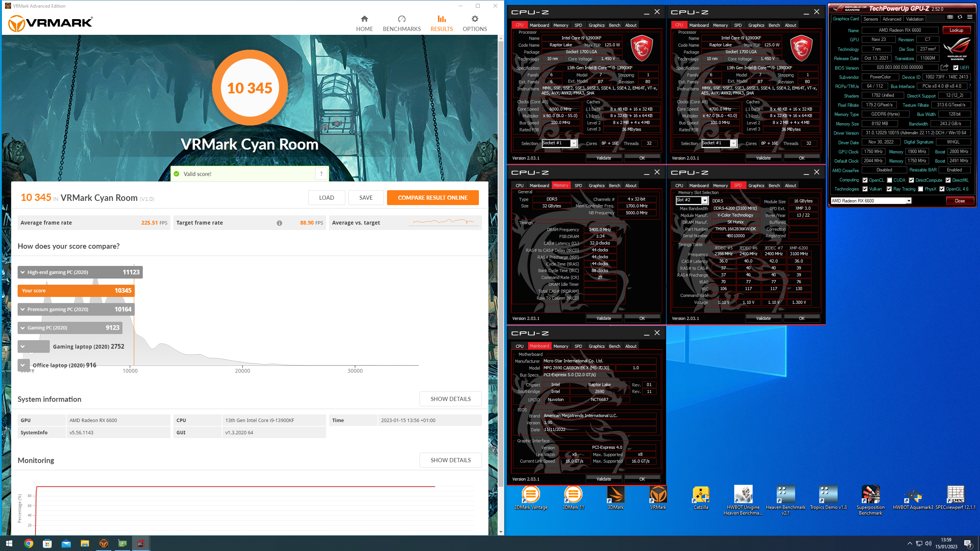
Task: Toggle the CUDA checkbox in GPU-Z
Action: [x=889, y=180]
